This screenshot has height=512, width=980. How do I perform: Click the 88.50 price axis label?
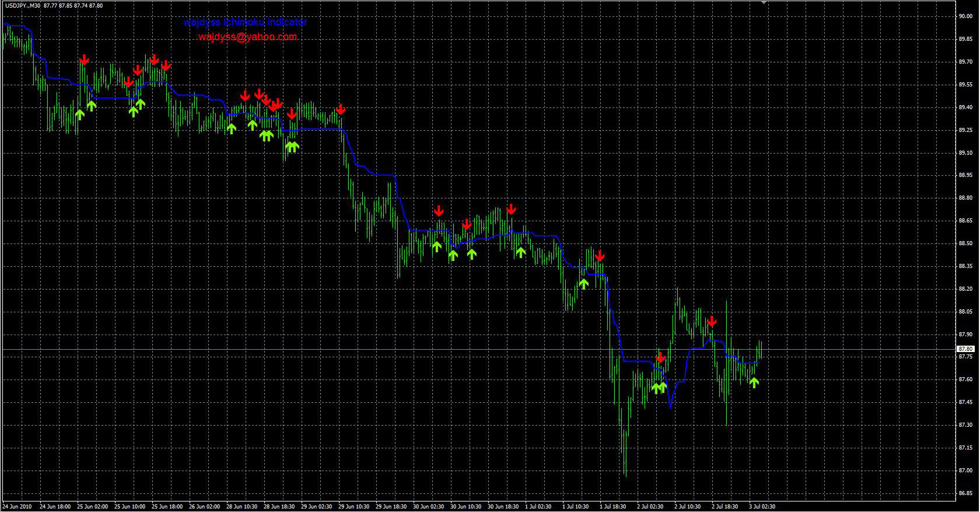[x=965, y=243]
